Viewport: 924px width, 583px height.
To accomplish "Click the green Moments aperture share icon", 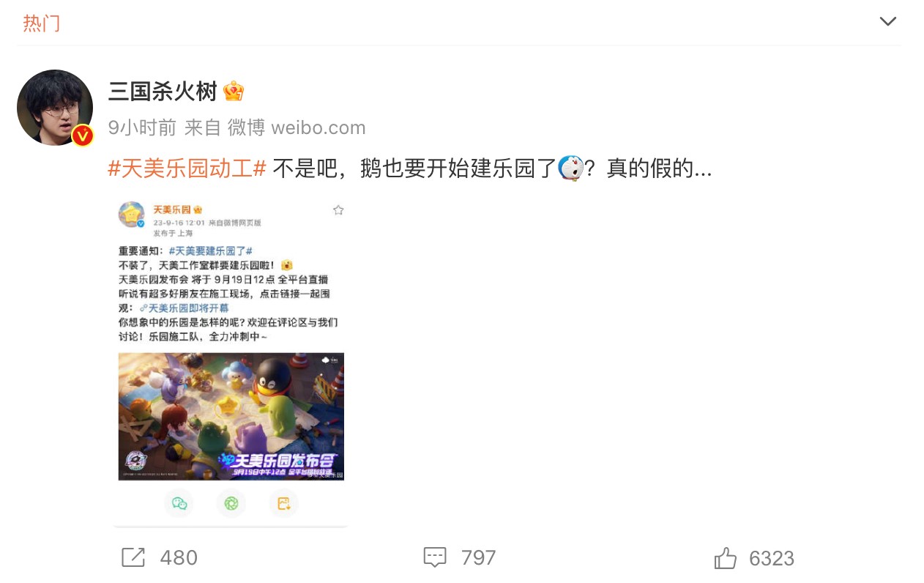I will [x=231, y=503].
